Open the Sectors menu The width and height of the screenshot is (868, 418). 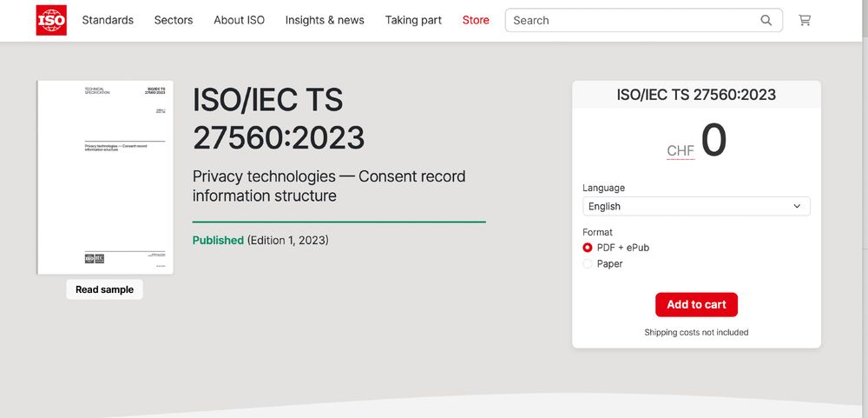[174, 20]
